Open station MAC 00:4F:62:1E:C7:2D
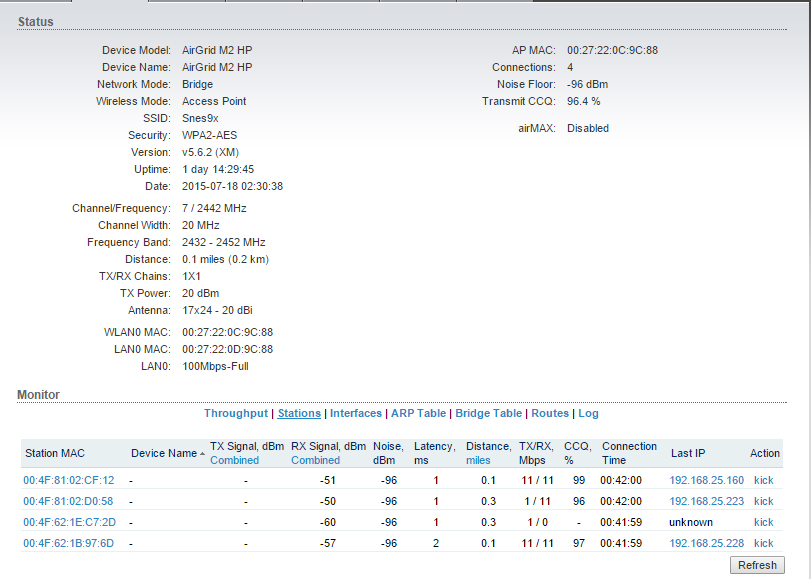811x579 pixels. tap(69, 523)
